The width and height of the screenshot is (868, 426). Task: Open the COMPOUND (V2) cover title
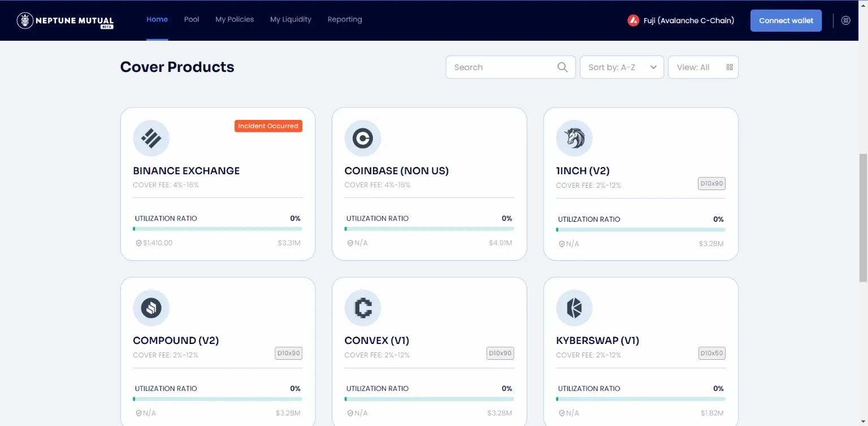[176, 341]
